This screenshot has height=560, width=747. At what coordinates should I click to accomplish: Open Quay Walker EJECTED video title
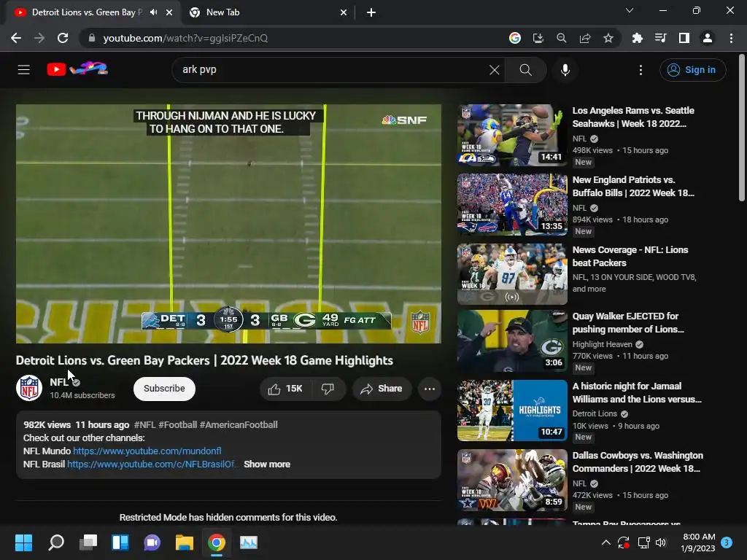coord(628,323)
